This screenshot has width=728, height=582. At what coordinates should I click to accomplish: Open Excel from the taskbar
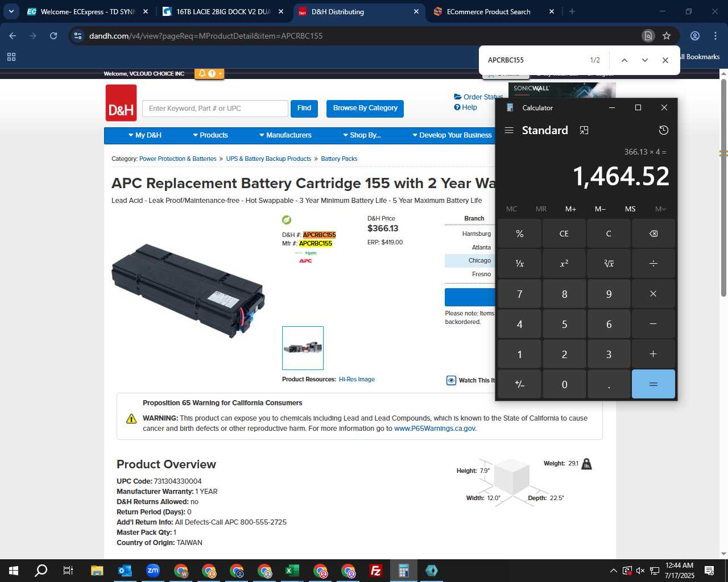tap(292, 571)
